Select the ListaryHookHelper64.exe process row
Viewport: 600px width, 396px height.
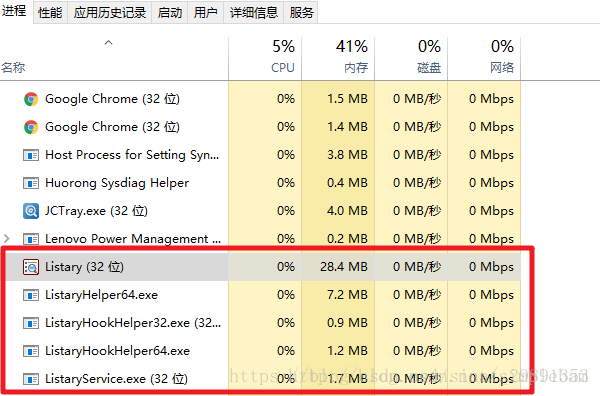262,351
